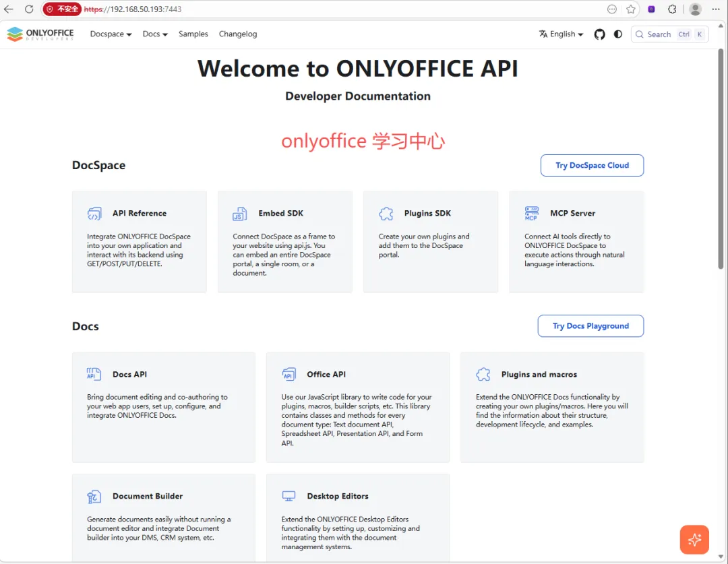Click the address bar options circle icon
This screenshot has height=564, width=728.
pyautogui.click(x=612, y=9)
